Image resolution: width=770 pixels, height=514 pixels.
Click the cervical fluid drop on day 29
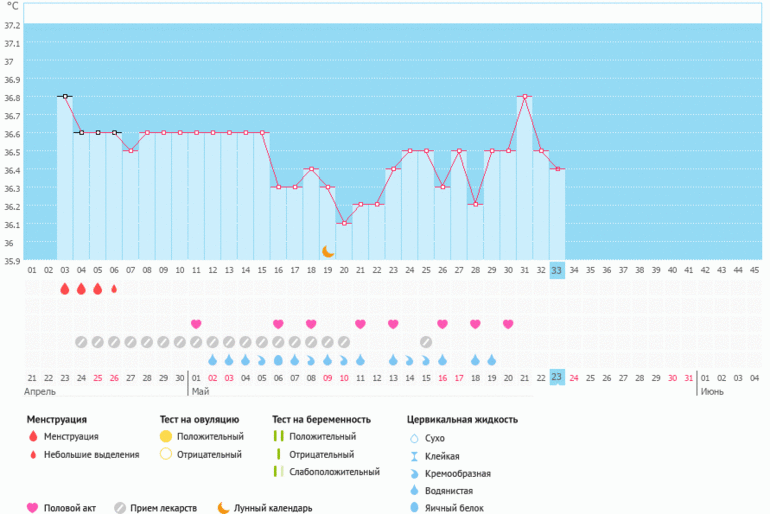(x=491, y=360)
